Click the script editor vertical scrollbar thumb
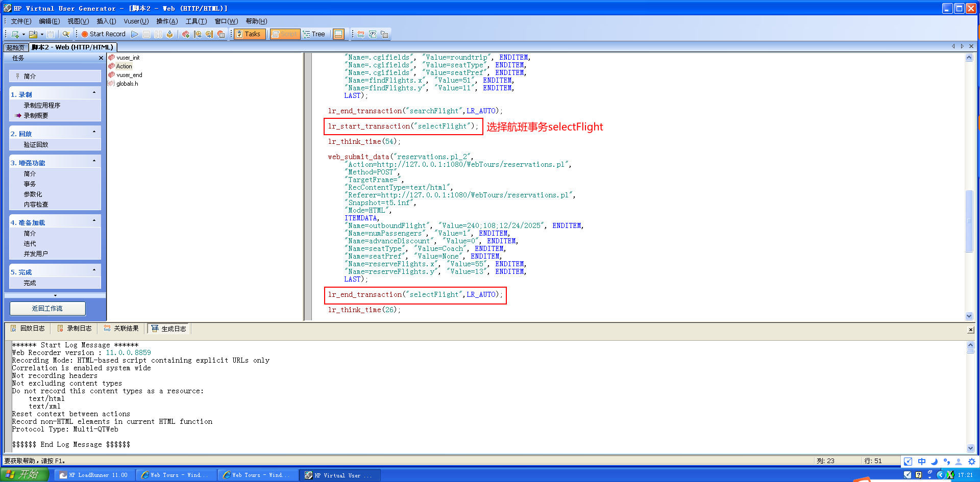This screenshot has height=482, width=980. coord(969,221)
